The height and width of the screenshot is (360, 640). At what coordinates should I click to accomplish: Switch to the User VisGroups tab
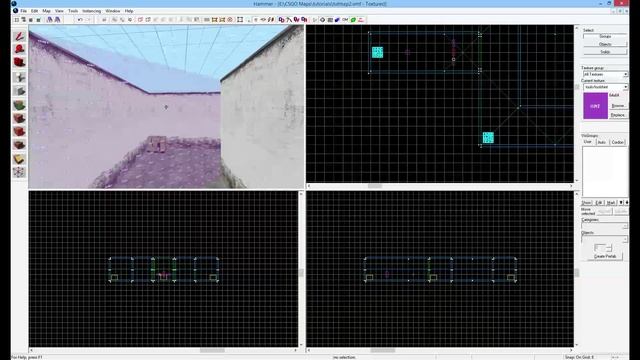click(x=587, y=142)
